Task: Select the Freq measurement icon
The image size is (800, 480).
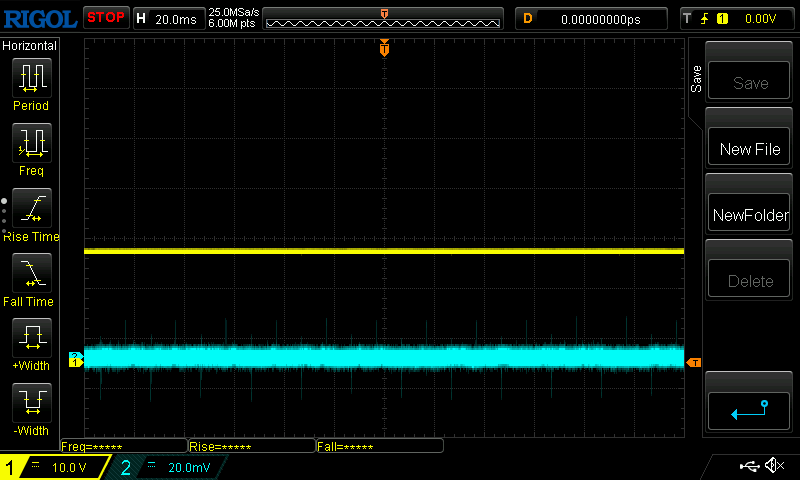Action: click(x=31, y=143)
